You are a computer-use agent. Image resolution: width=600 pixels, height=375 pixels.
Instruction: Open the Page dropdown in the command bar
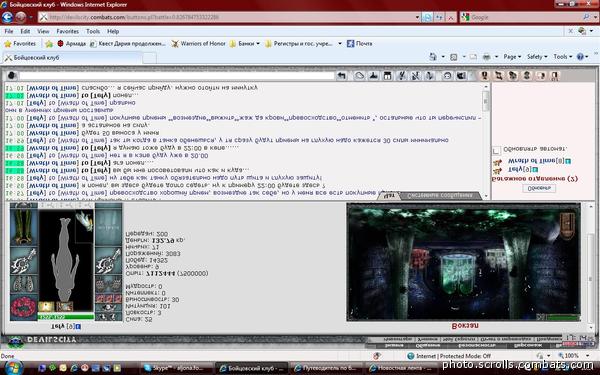click(x=512, y=57)
